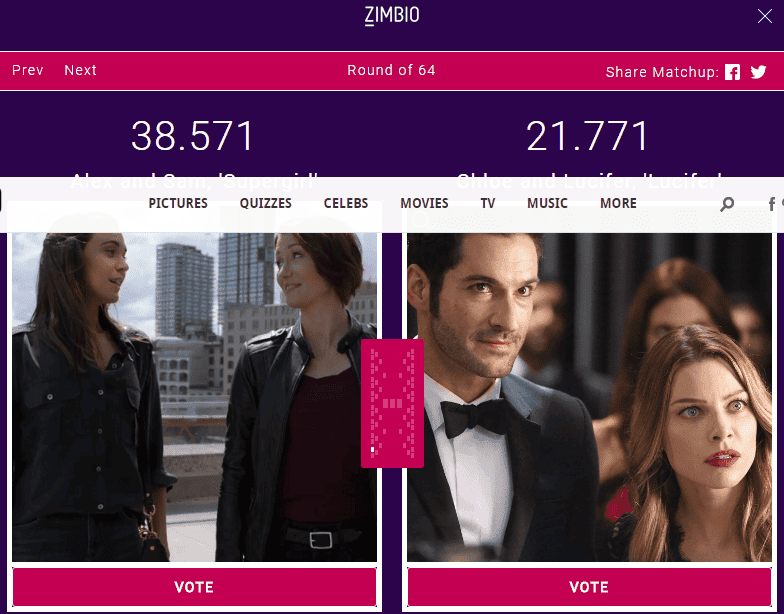
Task: Vote for Chloe and Lucifer
Action: click(590, 587)
